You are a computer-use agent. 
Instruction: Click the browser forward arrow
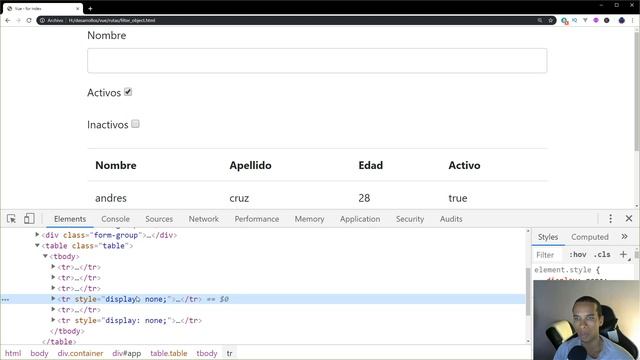coord(18,20)
